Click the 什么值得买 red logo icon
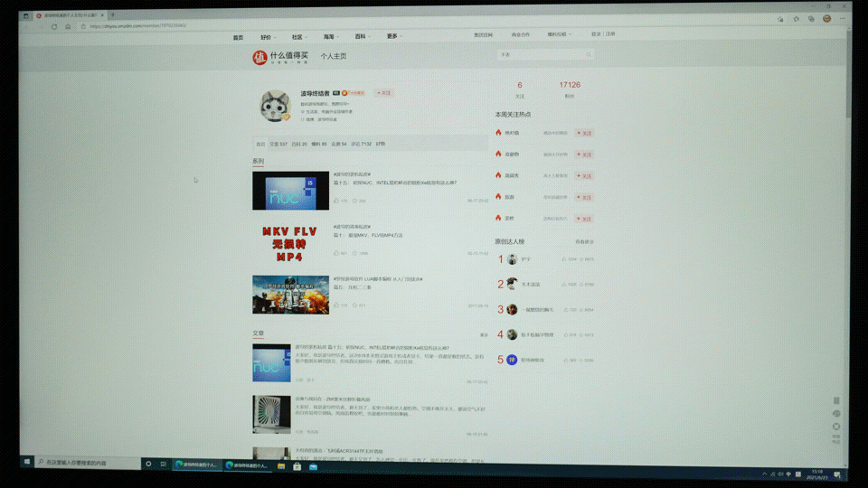This screenshot has width=868, height=488. click(259, 57)
